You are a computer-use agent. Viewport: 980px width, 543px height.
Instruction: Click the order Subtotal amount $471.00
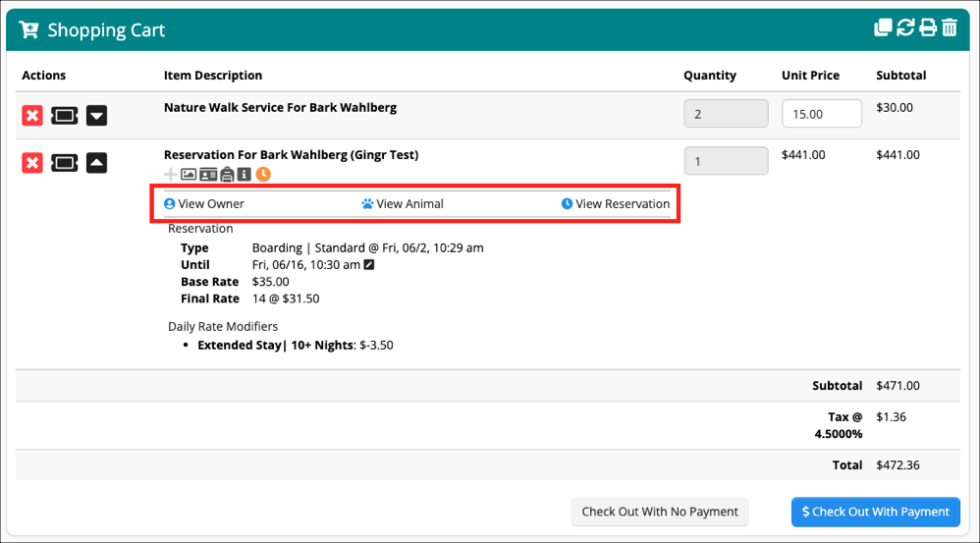coord(898,386)
